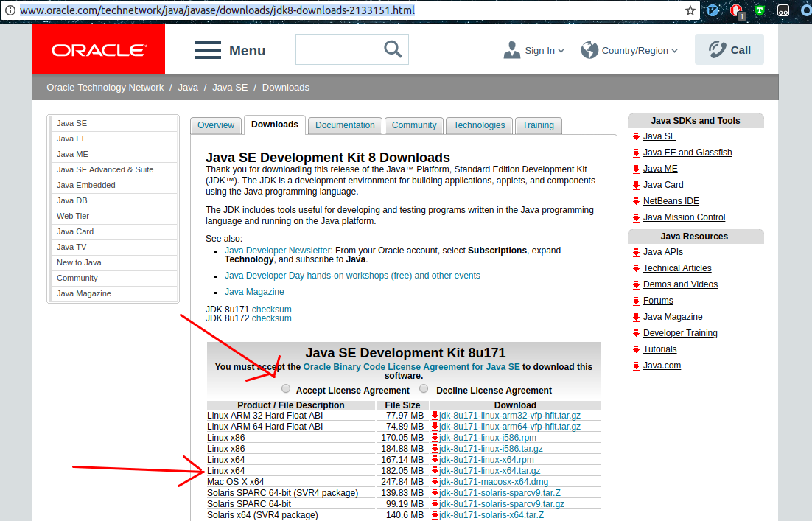Click the Sign In person icon

511,50
